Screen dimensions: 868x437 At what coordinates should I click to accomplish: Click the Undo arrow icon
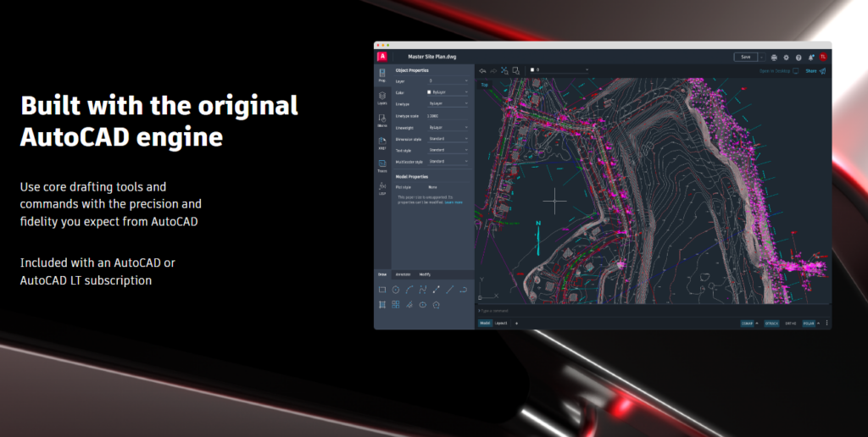[482, 71]
